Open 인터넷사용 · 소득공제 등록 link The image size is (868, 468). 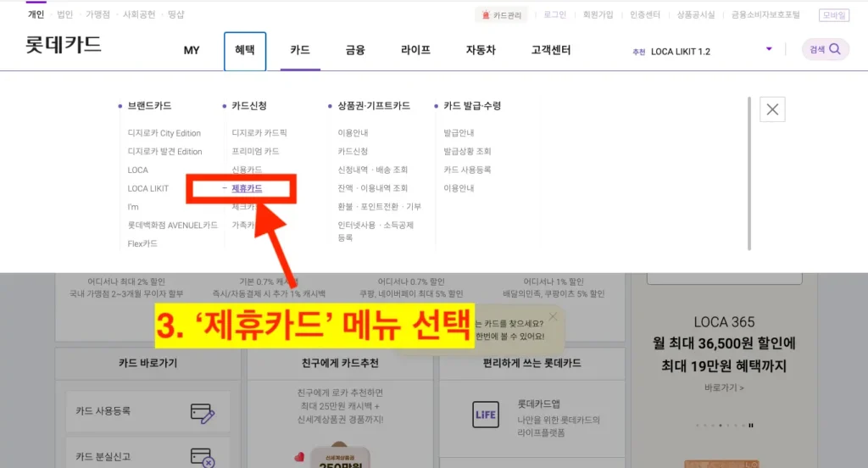click(x=376, y=231)
